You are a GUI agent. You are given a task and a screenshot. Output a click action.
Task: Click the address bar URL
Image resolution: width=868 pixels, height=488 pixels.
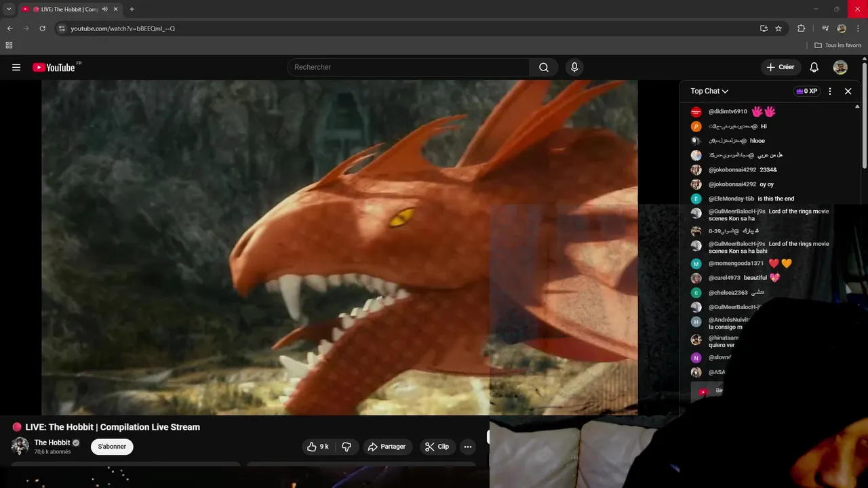(123, 28)
